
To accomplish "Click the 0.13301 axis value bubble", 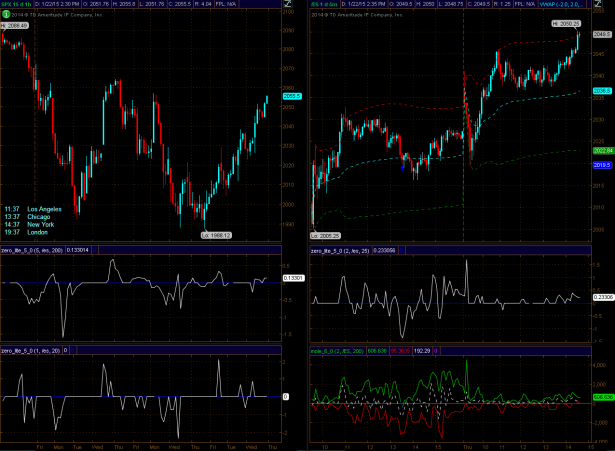I will (x=293, y=278).
